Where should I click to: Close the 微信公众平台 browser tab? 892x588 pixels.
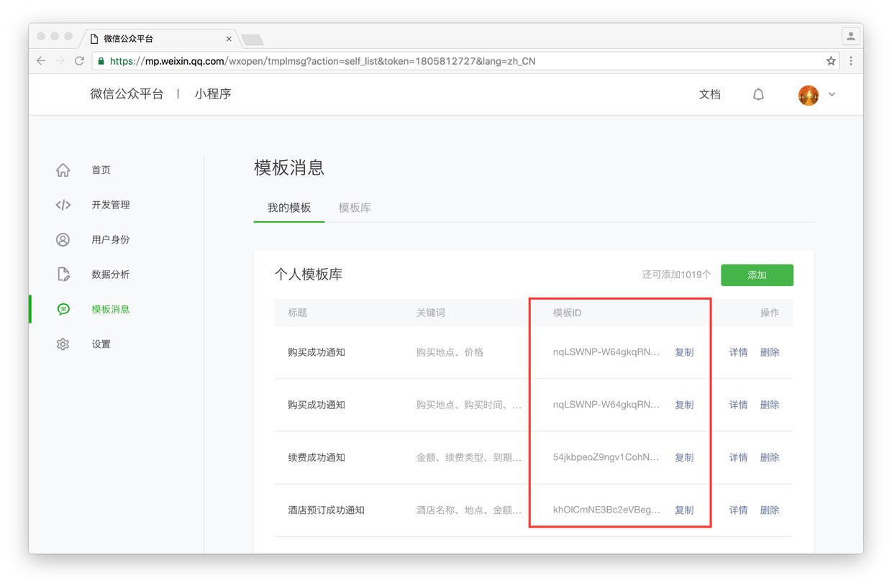(229, 39)
